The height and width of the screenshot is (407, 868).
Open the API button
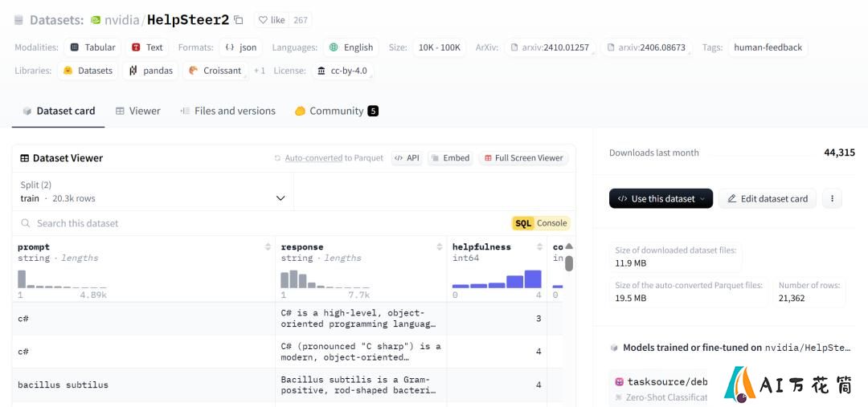click(x=407, y=158)
